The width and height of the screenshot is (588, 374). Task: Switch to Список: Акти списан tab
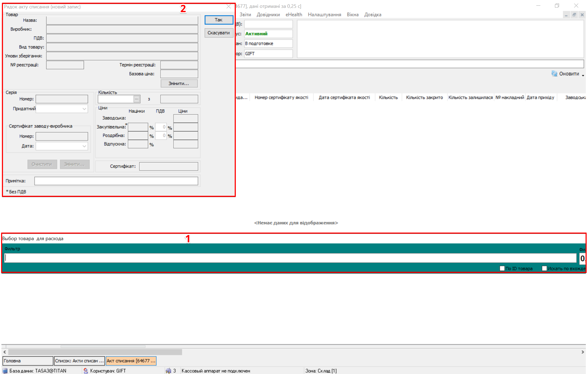[79, 361]
